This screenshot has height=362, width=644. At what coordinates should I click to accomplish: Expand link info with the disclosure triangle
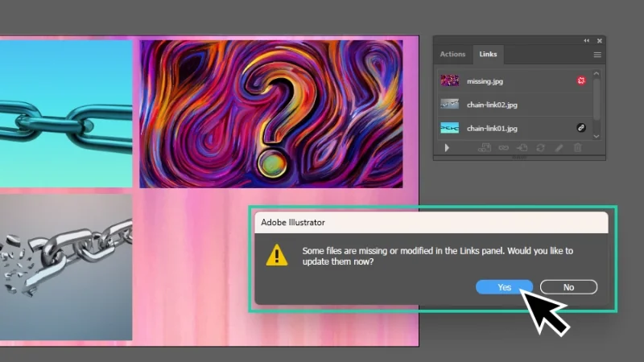(x=447, y=148)
